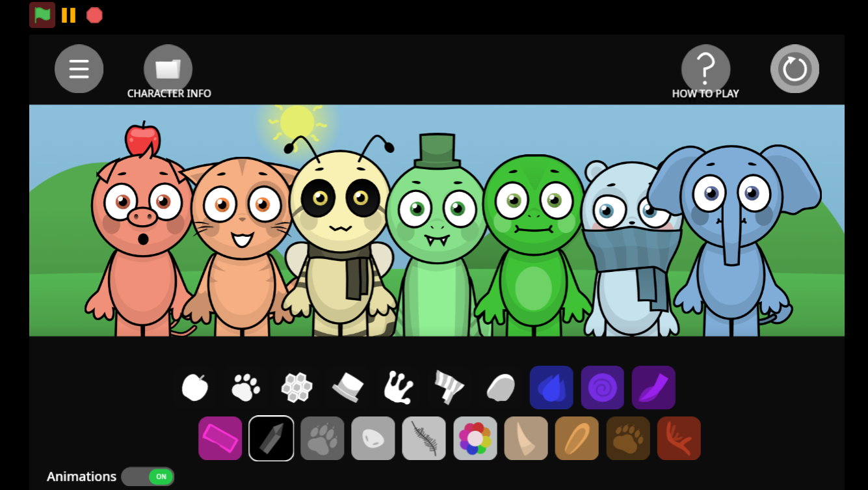Click the bright green frog character
Image resolution: width=868 pixels, height=490 pixels.
tap(534, 244)
